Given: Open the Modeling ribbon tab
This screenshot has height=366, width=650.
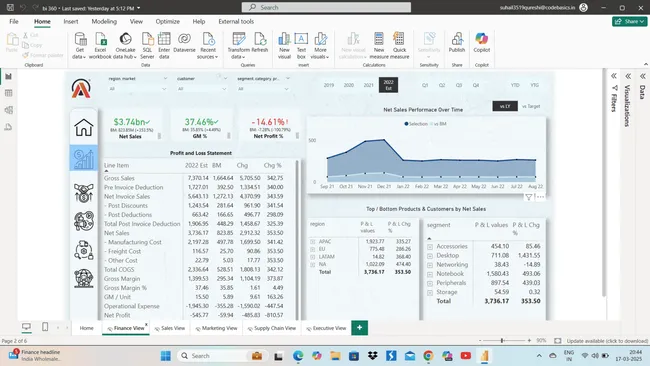Looking at the screenshot, I should pos(104,22).
